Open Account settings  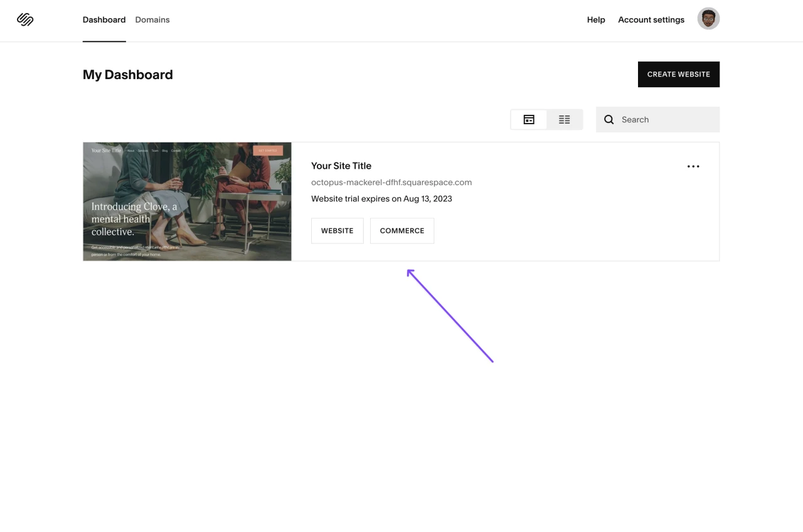point(651,20)
